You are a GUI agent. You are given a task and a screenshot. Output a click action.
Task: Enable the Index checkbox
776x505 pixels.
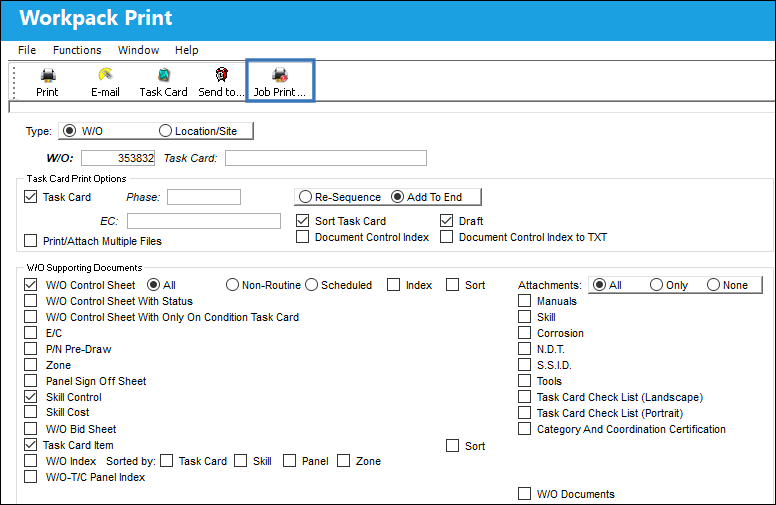point(393,285)
